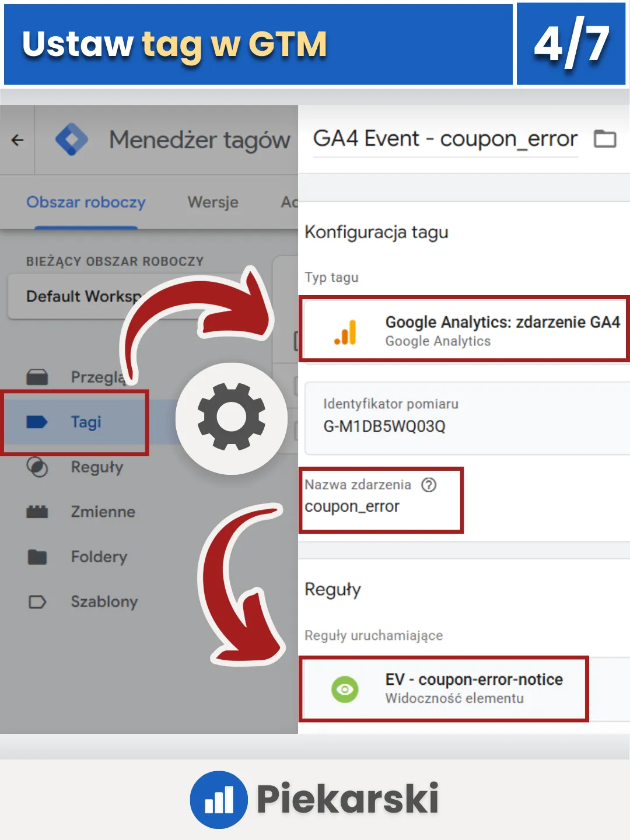This screenshot has height=840, width=630.
Task: Click the BIEŻĄCY OBSZAR ROBOCZY label
Action: pyautogui.click(x=115, y=261)
